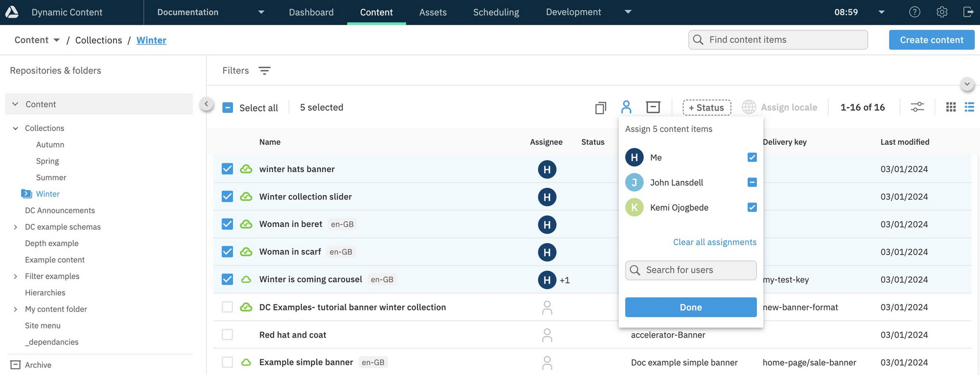The image size is (980, 375).
Task: Click Kemi Ojogbede's avatar in assign panel
Action: click(634, 207)
